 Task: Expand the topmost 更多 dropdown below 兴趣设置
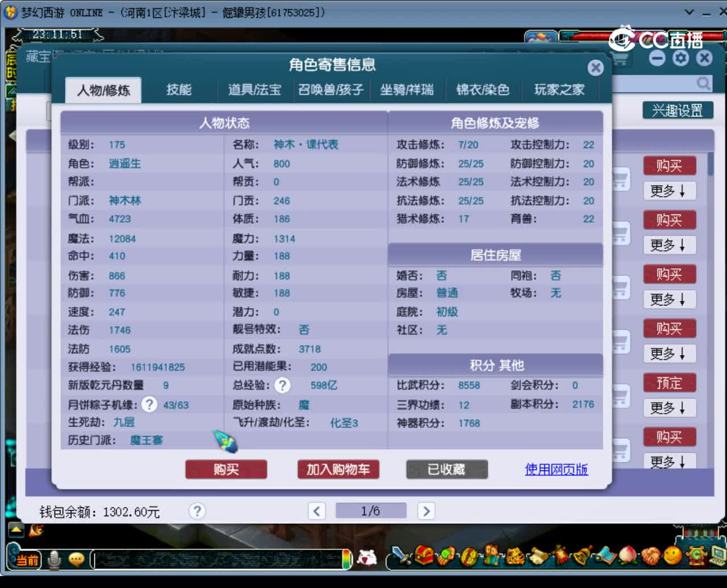coord(669,191)
